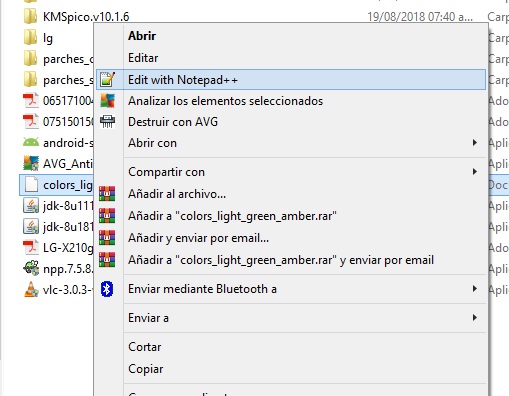
Task: Expand the Enviar a submenu arrow
Action: (x=475, y=318)
